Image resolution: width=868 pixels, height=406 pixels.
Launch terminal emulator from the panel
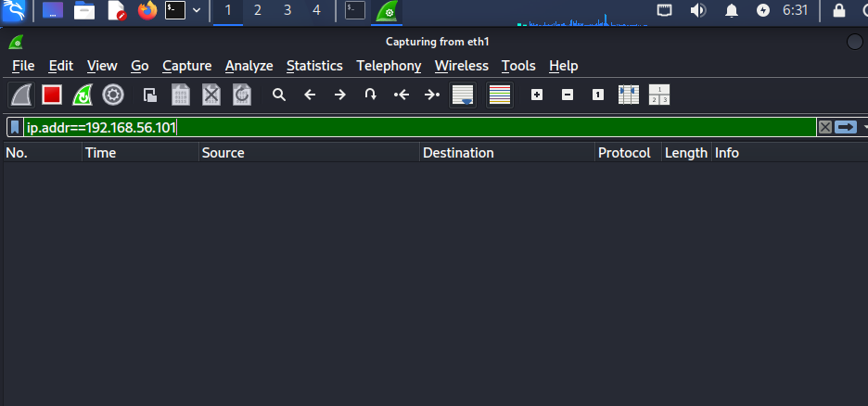(x=175, y=10)
